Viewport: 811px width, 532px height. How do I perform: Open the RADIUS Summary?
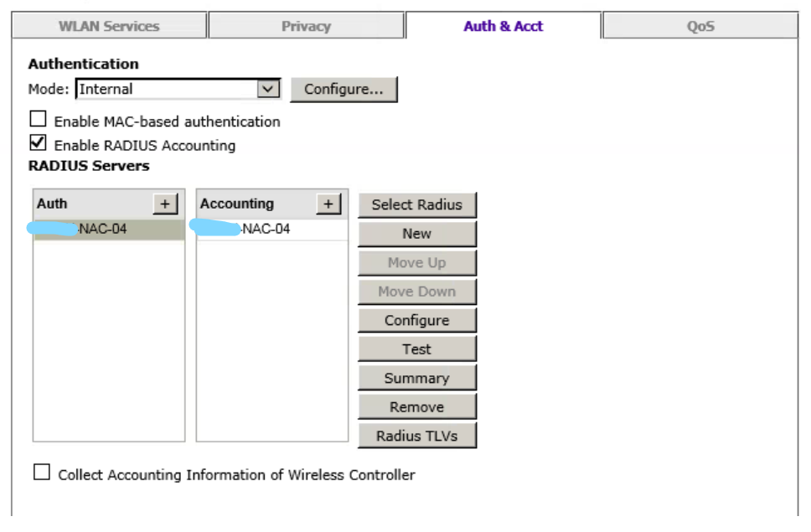point(416,378)
